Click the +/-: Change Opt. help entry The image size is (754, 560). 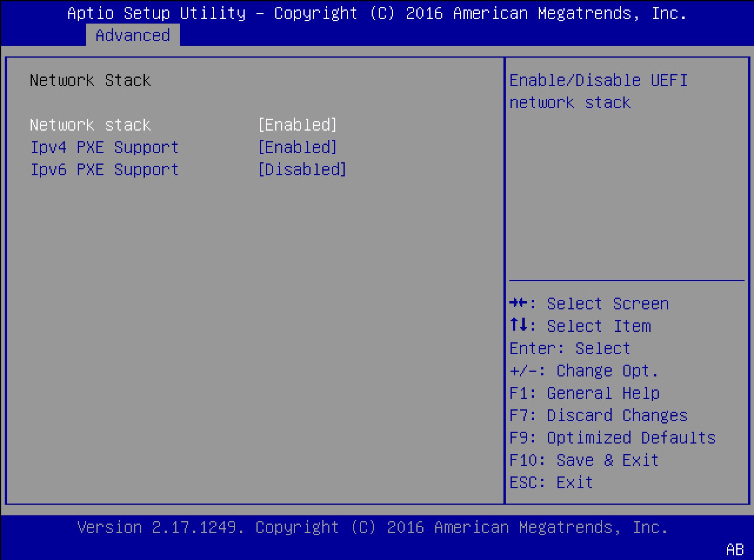[x=584, y=370]
